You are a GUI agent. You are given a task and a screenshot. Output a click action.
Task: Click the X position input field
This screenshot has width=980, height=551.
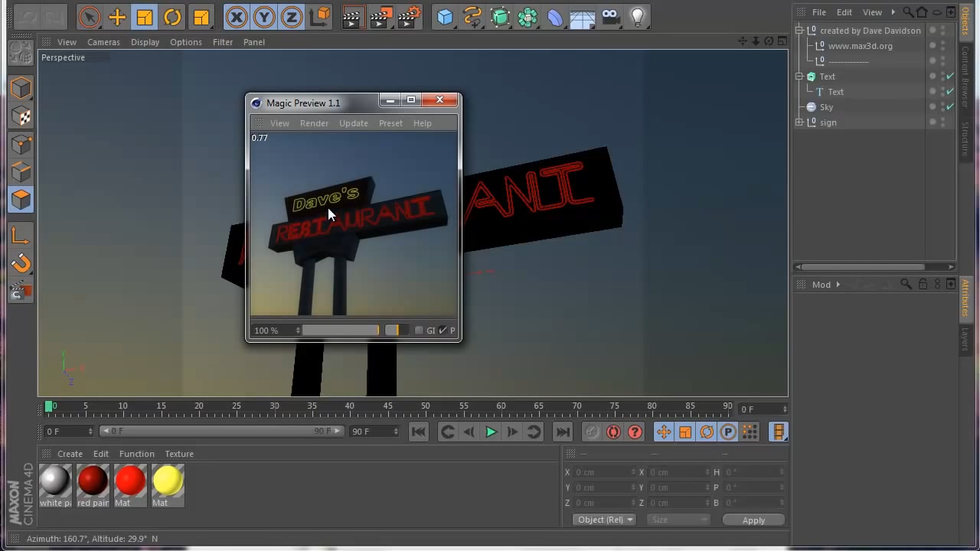(x=601, y=472)
